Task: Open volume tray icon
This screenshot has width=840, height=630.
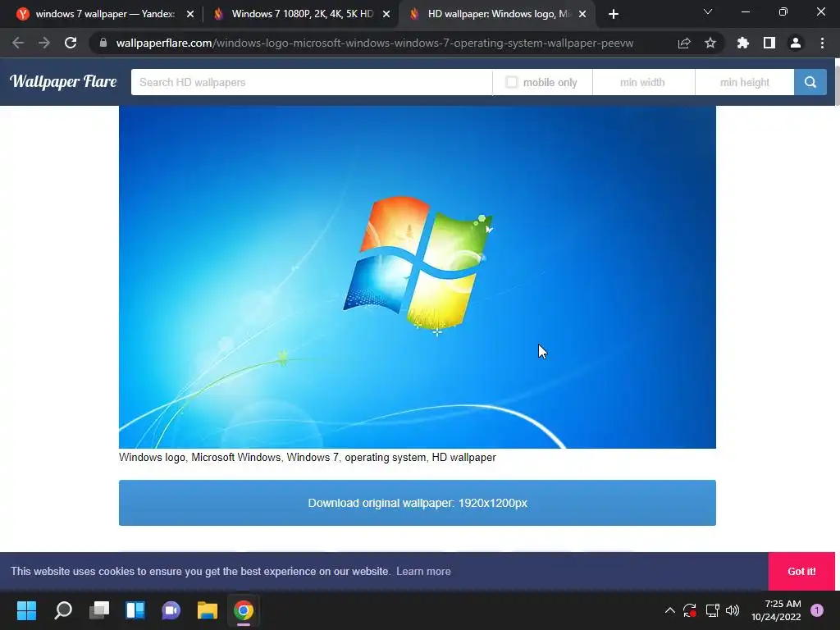Action: pos(733,610)
